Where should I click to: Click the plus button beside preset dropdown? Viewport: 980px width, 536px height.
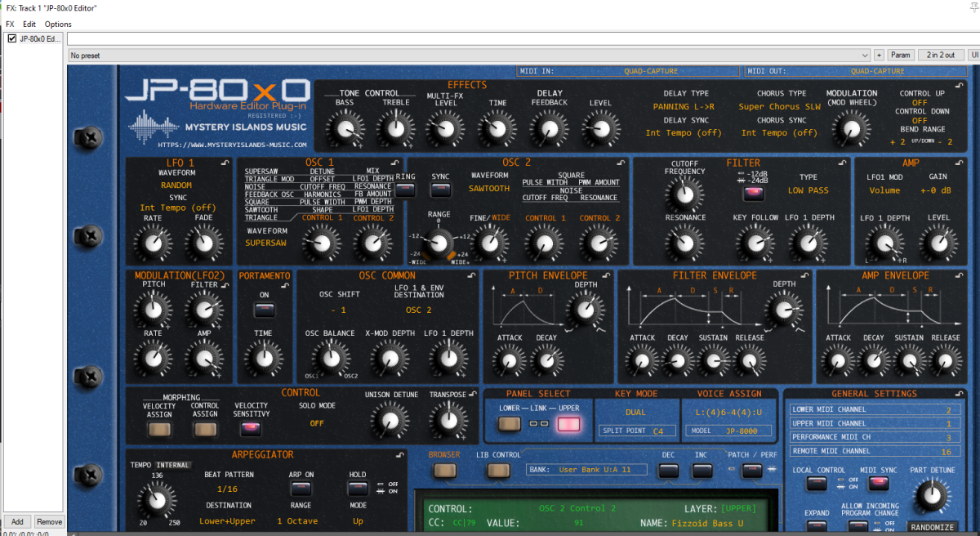coord(879,55)
